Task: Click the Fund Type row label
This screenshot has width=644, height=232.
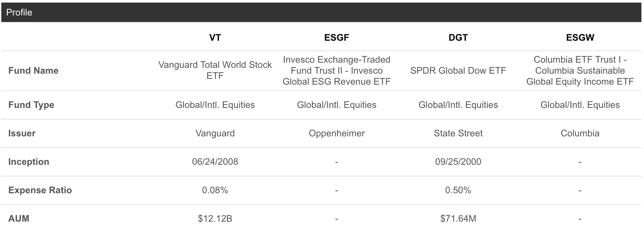Action: 31,105
